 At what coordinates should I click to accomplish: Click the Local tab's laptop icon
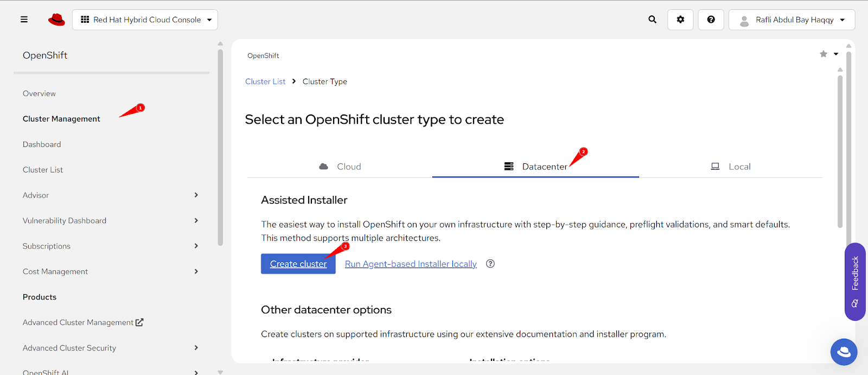715,167
